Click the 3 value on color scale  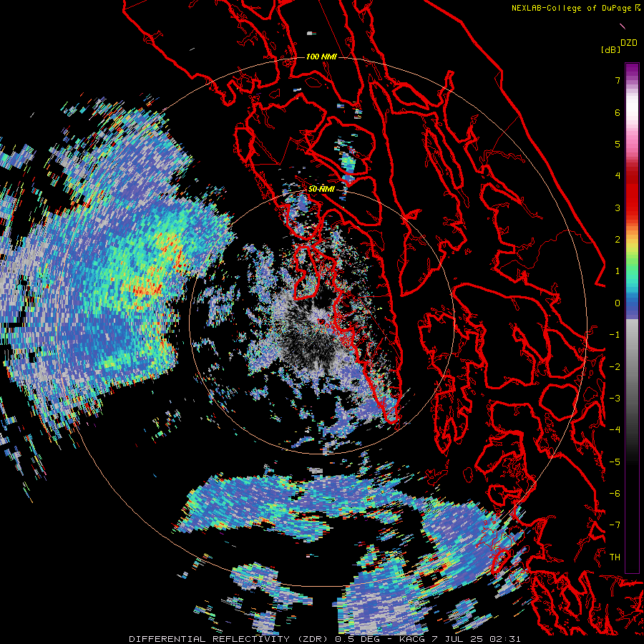[x=618, y=208]
